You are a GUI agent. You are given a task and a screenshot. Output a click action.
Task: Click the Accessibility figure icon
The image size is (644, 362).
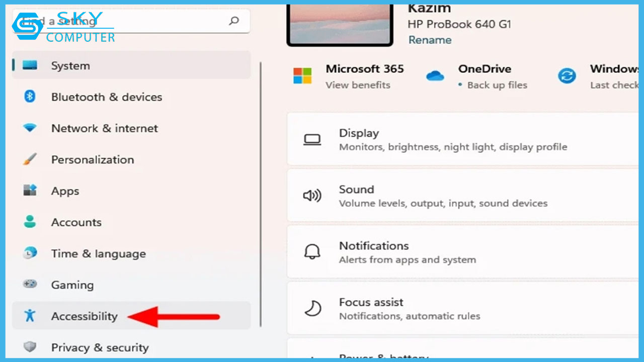[x=30, y=316]
